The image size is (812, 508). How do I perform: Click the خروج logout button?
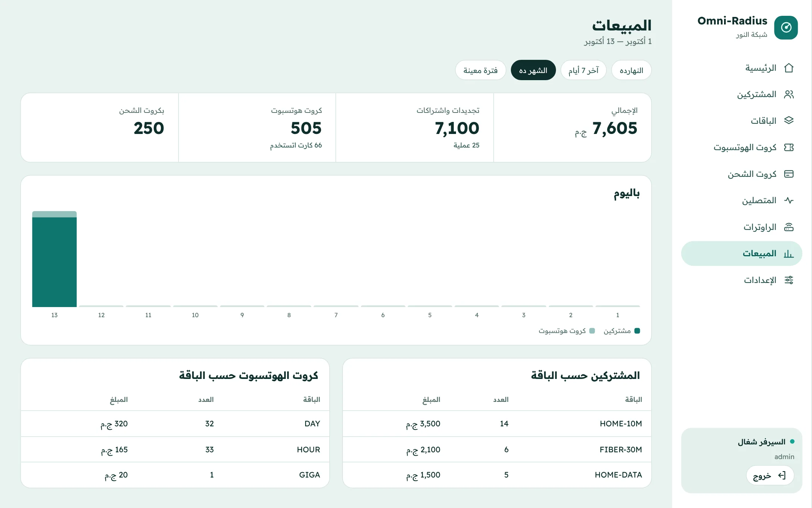[x=770, y=476]
